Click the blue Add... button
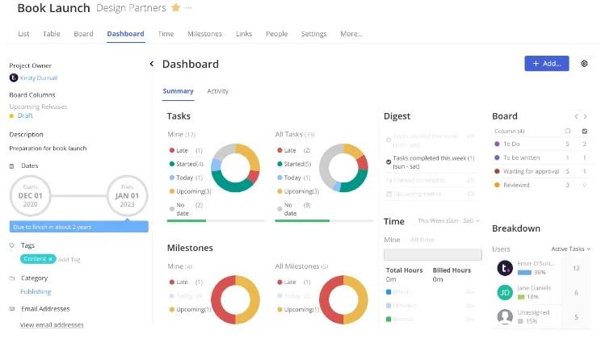This screenshot has height=364, width=601. coord(547,64)
